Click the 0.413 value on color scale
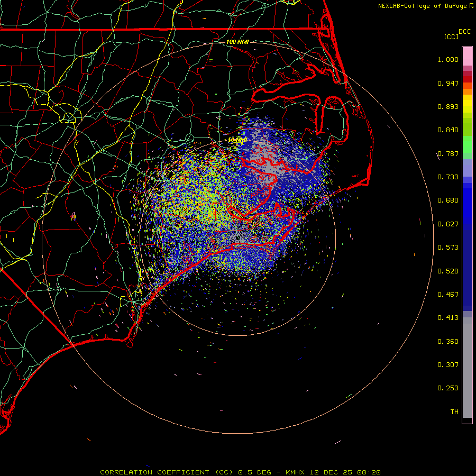 pos(448,318)
